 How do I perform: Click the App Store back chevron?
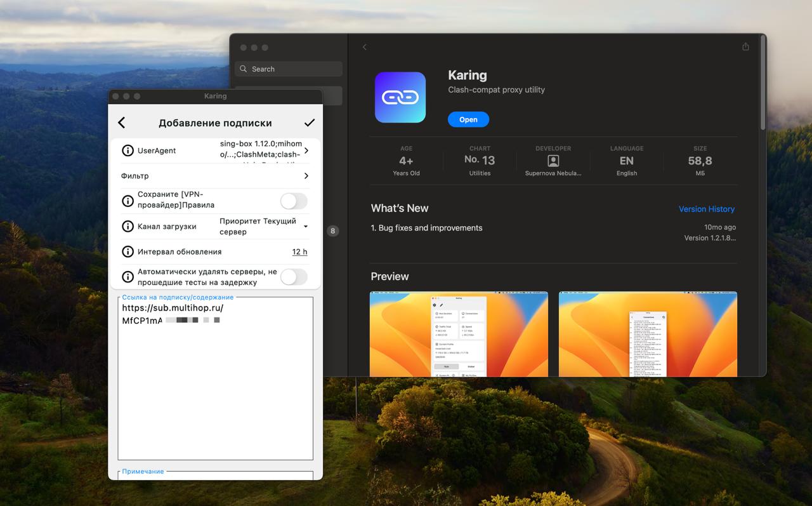tap(364, 47)
